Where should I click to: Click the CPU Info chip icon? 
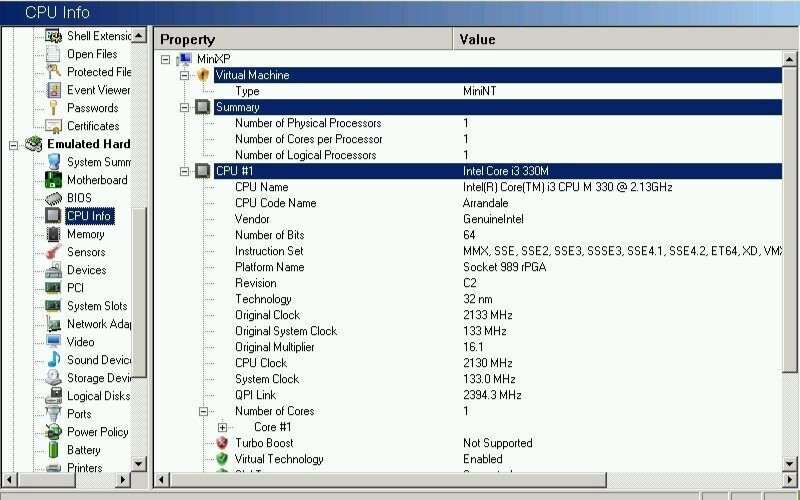tap(53, 216)
